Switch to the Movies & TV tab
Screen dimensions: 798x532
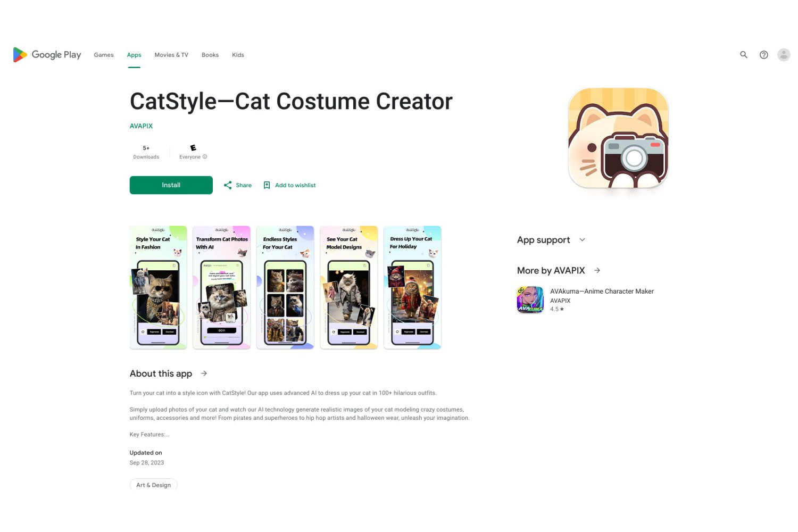tap(171, 55)
